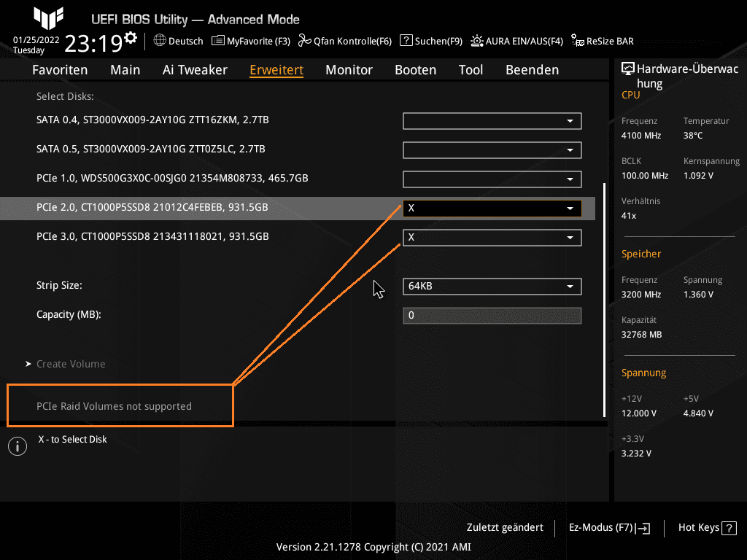Viewport: 747px width, 560px height.
Task: Open the Beenden tab
Action: 532,69
